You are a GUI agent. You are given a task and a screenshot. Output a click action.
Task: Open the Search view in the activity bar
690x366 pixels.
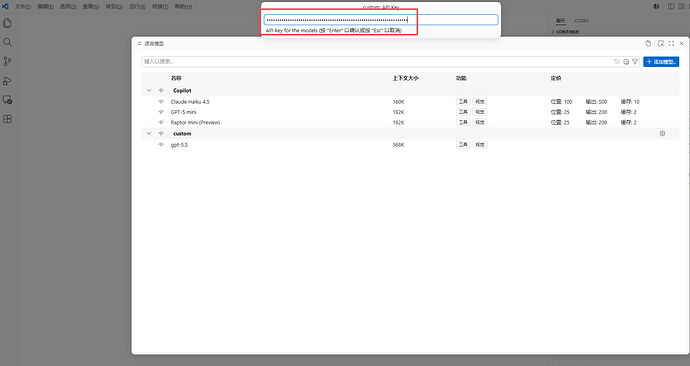click(7, 42)
